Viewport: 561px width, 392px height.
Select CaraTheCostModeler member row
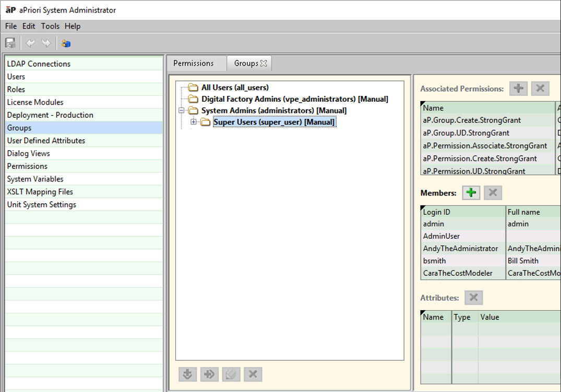tap(491, 273)
